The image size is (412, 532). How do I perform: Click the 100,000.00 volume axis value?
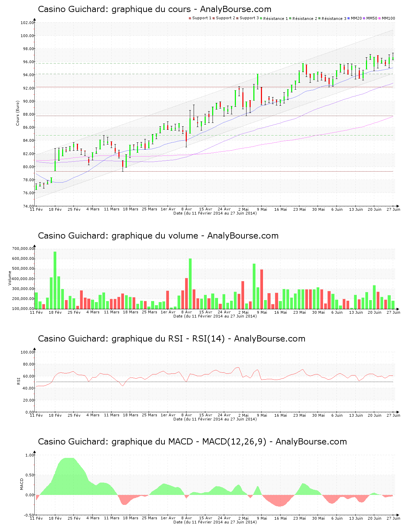23,309
